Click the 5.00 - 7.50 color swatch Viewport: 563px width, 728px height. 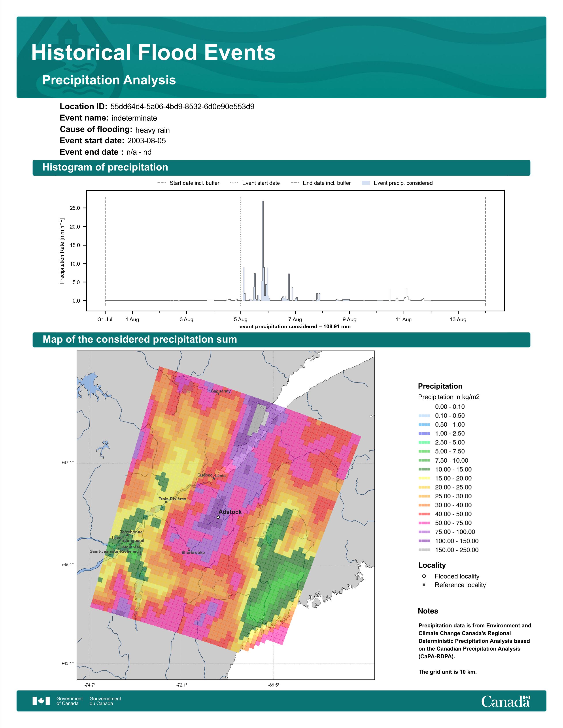(x=424, y=451)
